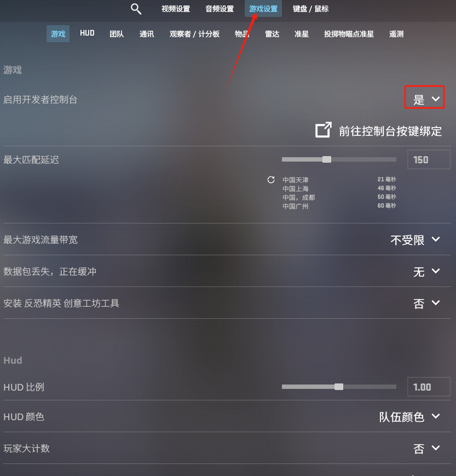Screen dimensions: 456x476
Task: Open the settings search magnifier icon
Action: [x=136, y=9]
